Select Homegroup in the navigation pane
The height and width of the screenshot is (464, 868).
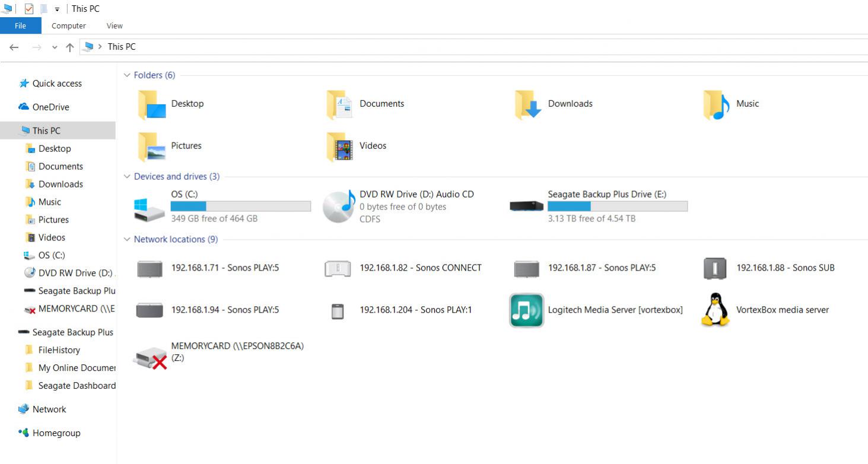[56, 433]
